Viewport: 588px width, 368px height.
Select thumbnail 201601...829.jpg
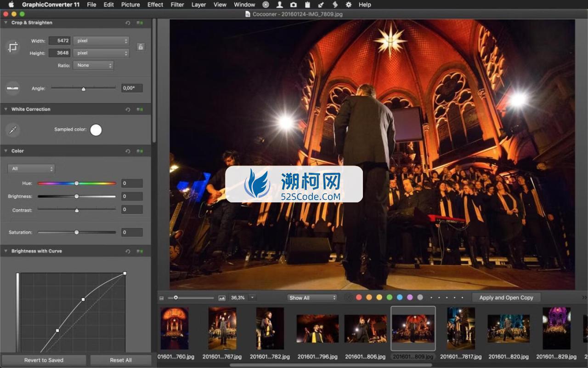[x=556, y=328]
